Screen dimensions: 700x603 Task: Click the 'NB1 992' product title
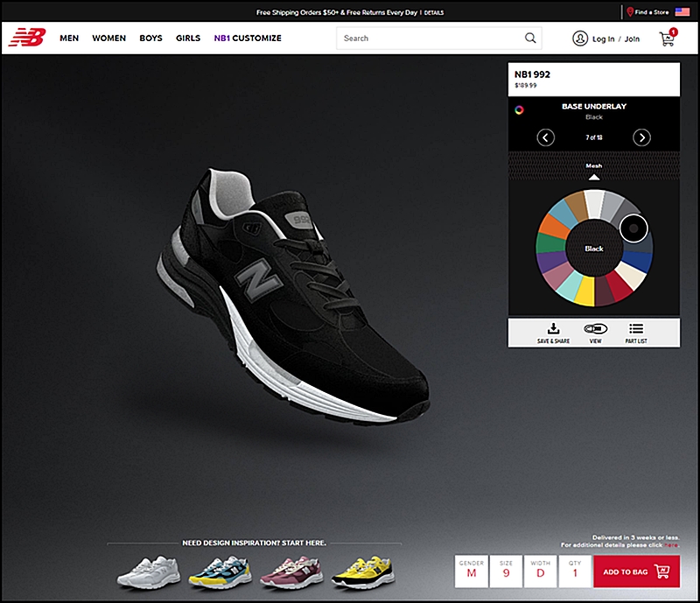532,74
